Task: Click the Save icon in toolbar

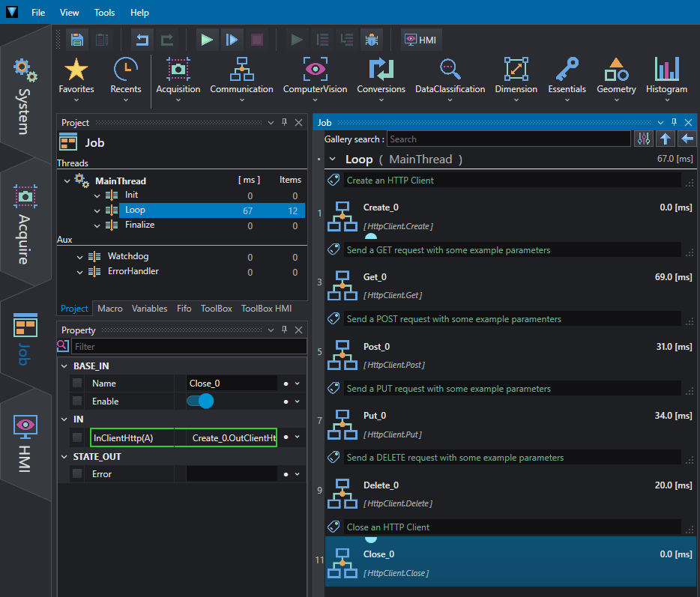Action: [x=77, y=40]
